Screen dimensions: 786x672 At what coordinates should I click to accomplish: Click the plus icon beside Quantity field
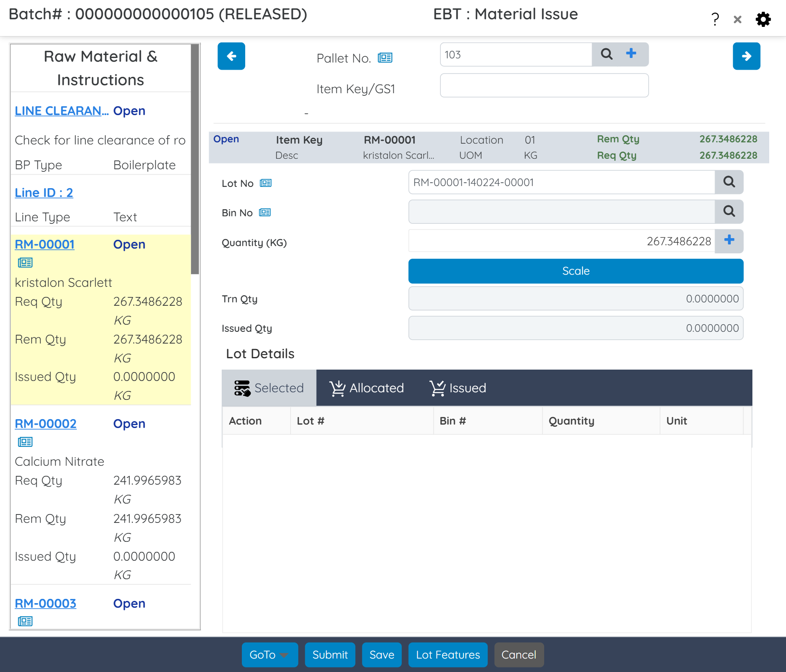pos(729,241)
